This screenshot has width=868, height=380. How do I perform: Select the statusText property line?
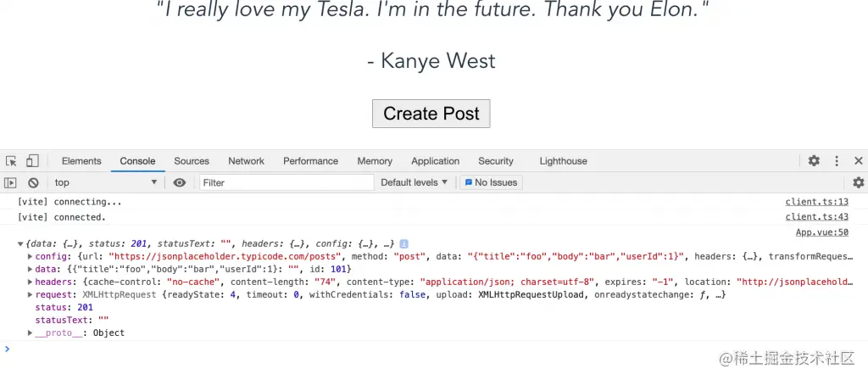tap(72, 320)
